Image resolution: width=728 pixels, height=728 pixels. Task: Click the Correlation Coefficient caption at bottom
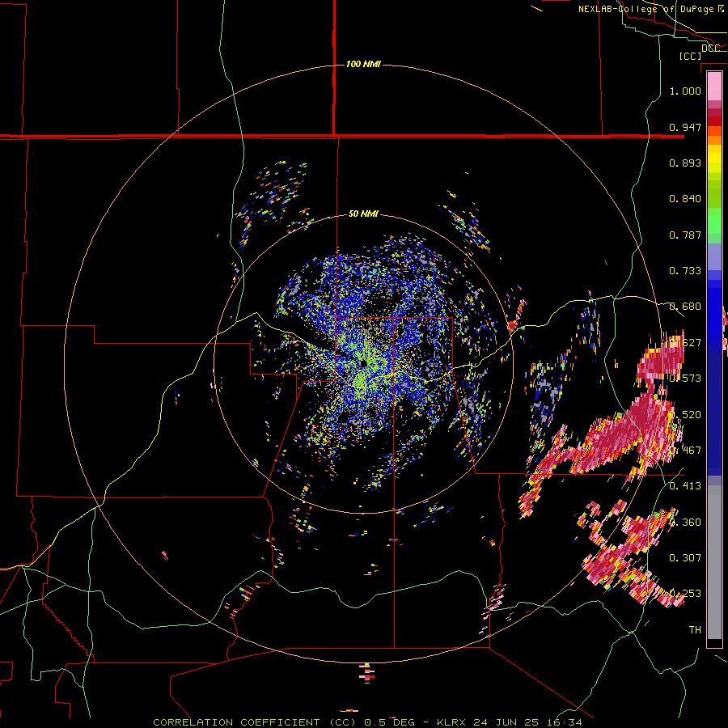point(367,722)
